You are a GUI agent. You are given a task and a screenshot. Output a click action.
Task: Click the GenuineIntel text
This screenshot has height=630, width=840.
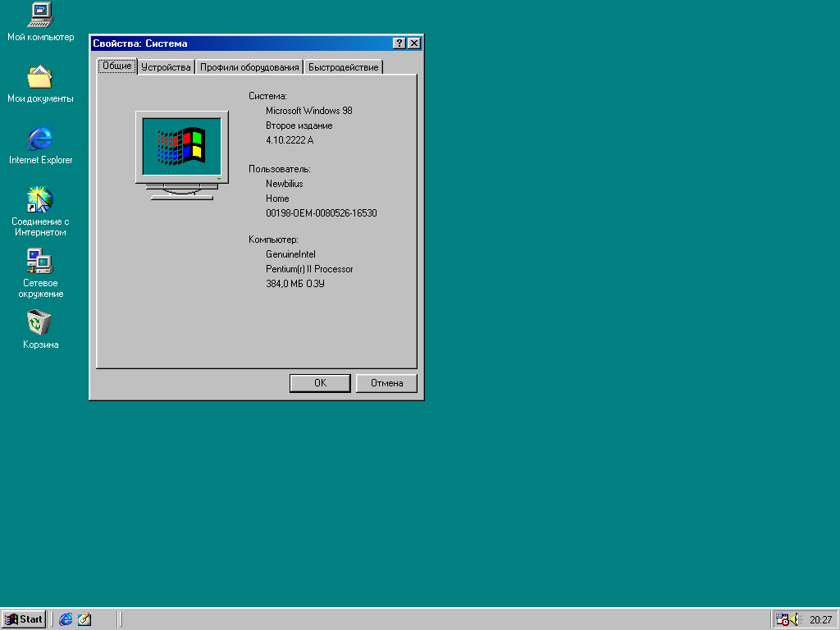[291, 254]
